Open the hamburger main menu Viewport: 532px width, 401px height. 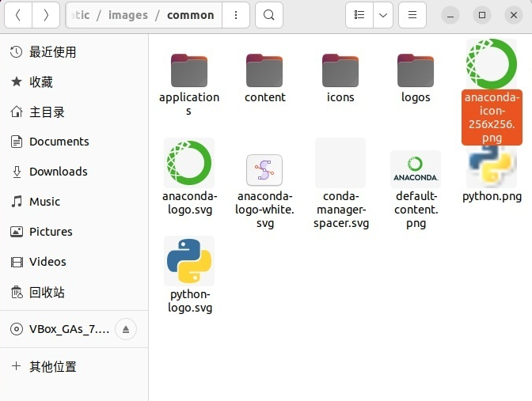(x=412, y=15)
